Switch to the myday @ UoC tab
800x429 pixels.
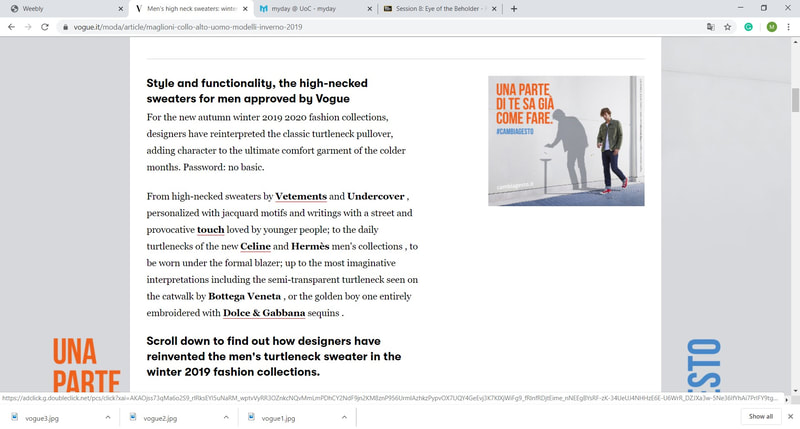[316, 9]
